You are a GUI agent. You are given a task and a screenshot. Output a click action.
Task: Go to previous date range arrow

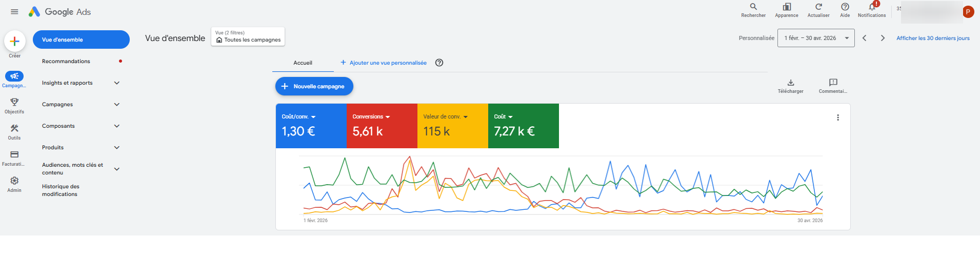(865, 38)
